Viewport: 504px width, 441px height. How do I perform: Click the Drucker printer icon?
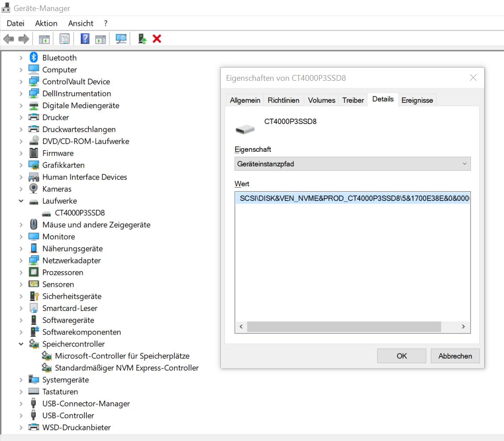point(34,117)
